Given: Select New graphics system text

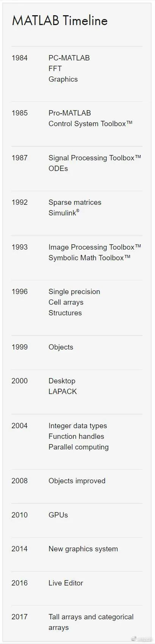Looking at the screenshot, I should [83, 549].
